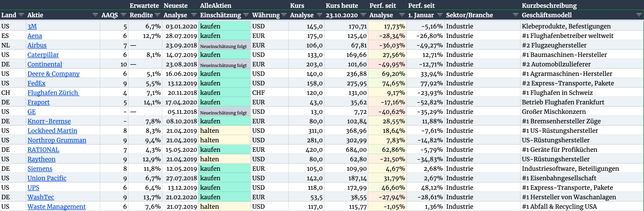The image size is (644, 211).
Task: Expand filter for Kurs heute 23.10.2020
Action: 363,15
